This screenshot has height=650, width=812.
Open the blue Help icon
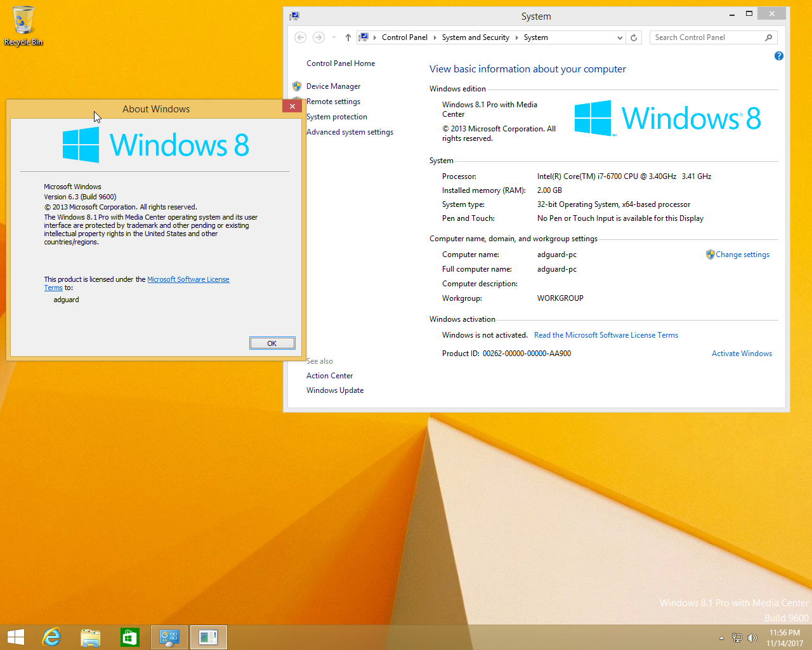779,56
